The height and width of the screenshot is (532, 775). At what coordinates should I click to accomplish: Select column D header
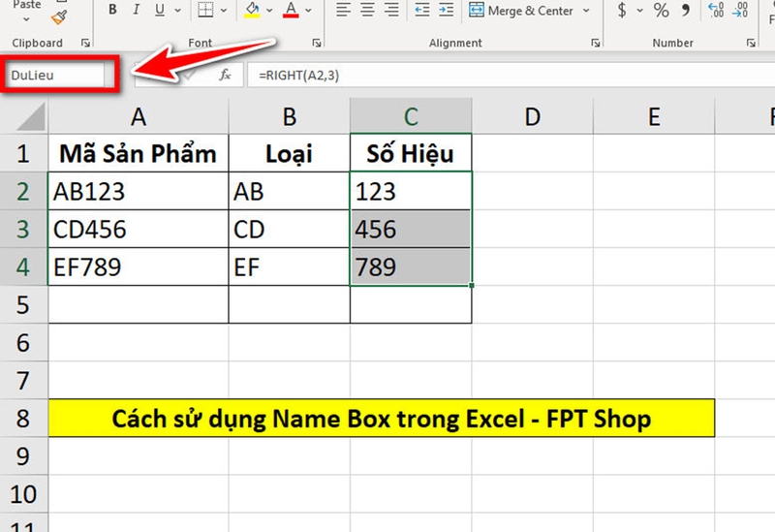532,116
